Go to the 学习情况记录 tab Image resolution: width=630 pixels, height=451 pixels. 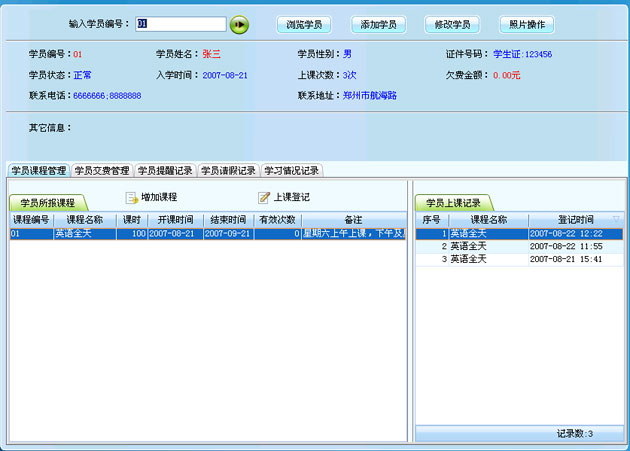(291, 171)
